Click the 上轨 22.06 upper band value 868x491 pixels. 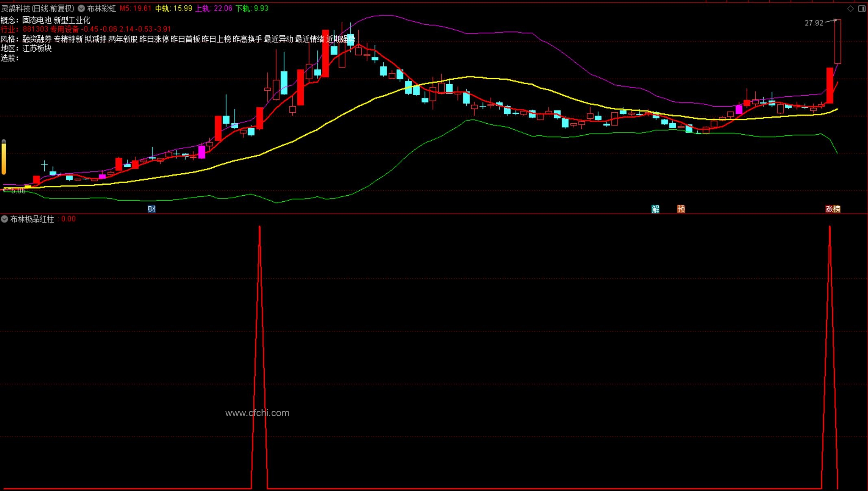pos(214,9)
